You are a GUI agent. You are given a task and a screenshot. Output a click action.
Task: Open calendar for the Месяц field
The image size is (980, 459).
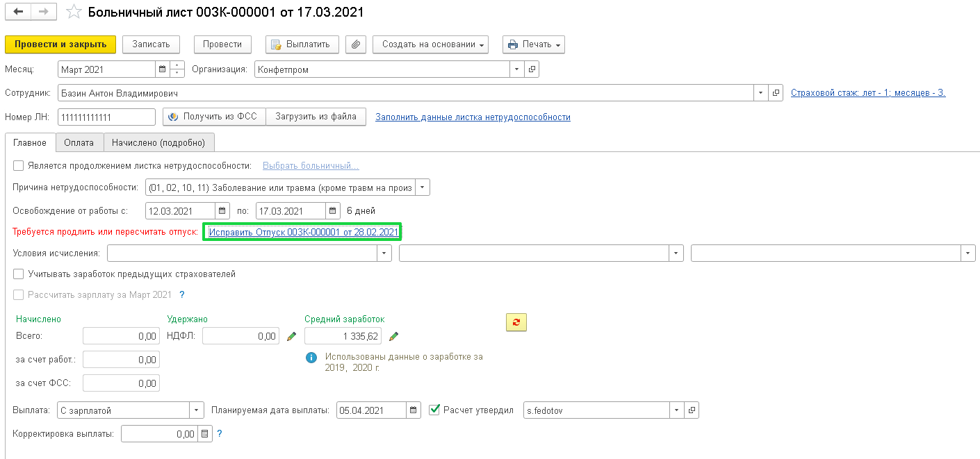[163, 69]
